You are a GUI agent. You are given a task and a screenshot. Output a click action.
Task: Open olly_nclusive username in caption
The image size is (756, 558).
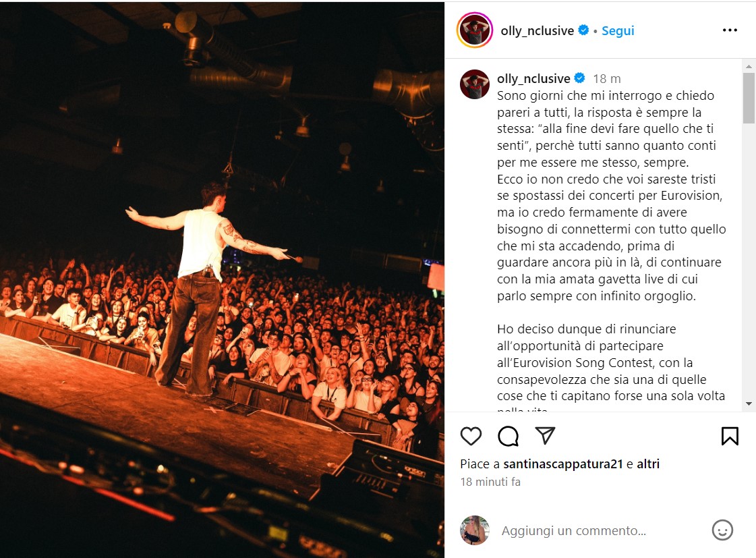[x=533, y=79]
